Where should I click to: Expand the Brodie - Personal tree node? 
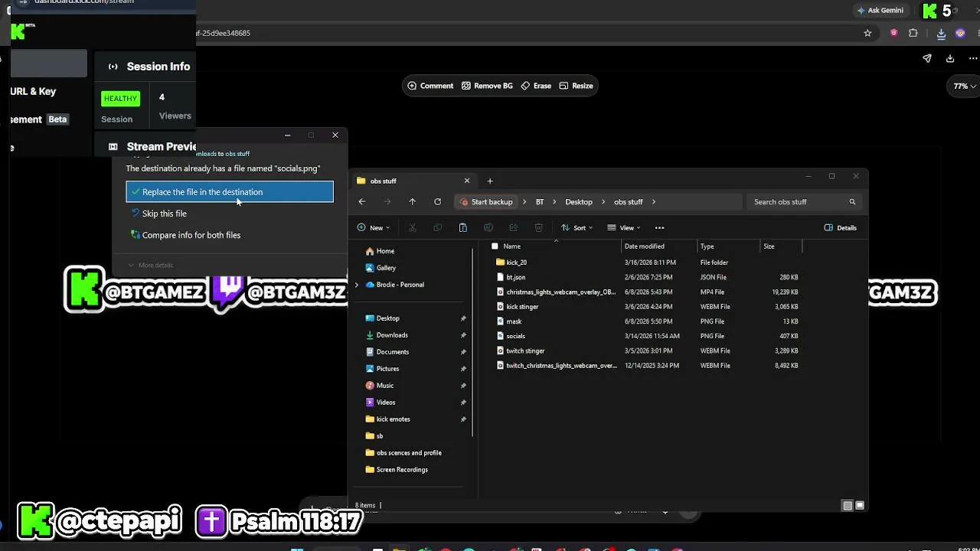[x=356, y=285]
